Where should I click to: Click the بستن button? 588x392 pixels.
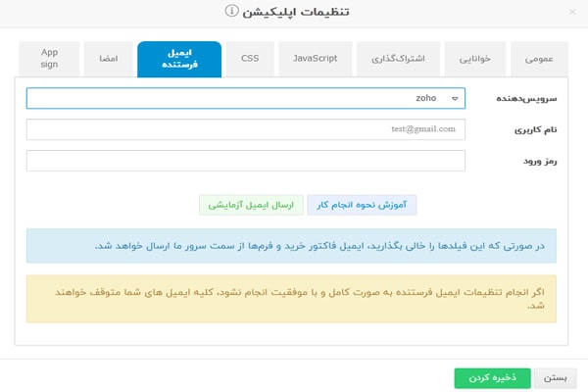click(555, 378)
